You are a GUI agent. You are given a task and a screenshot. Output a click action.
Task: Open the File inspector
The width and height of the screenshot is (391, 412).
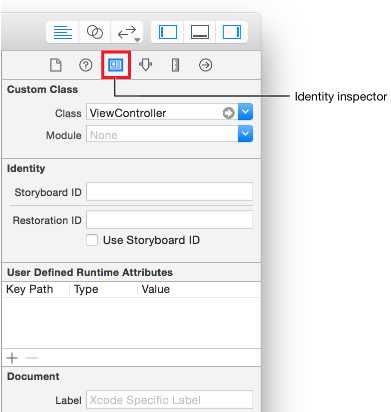pos(56,65)
